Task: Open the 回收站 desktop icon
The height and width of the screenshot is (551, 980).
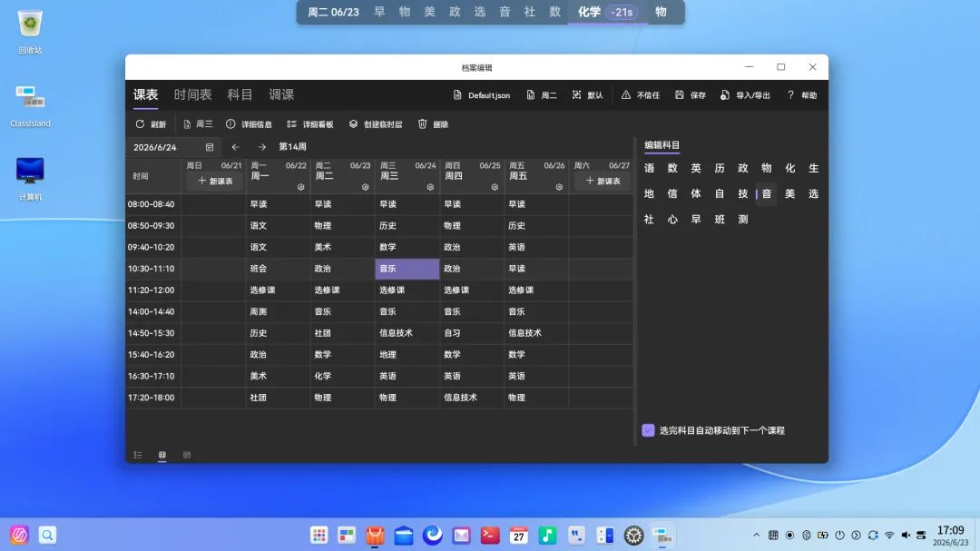Action: pyautogui.click(x=30, y=32)
